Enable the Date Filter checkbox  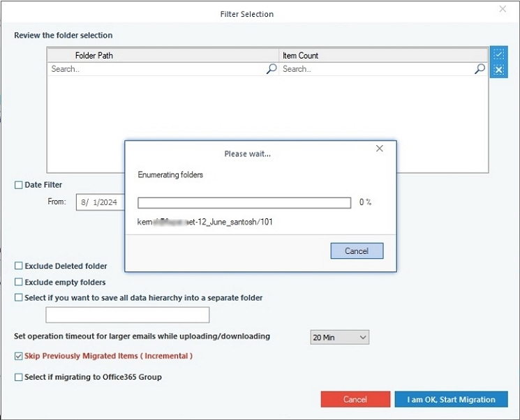(19, 185)
